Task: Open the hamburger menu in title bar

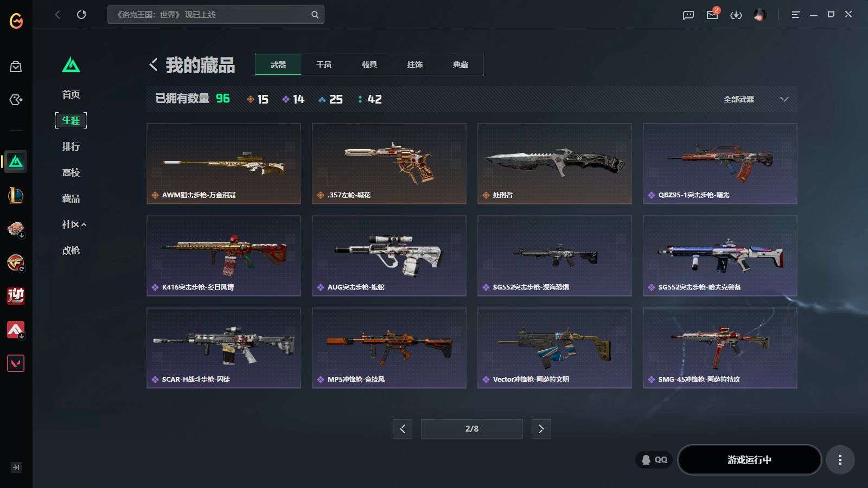Action: (x=795, y=15)
